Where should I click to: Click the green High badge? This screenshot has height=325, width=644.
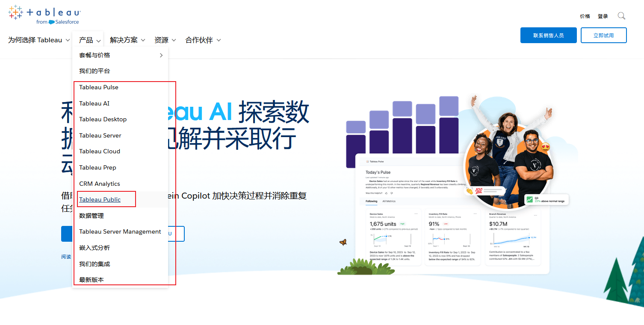point(402,224)
